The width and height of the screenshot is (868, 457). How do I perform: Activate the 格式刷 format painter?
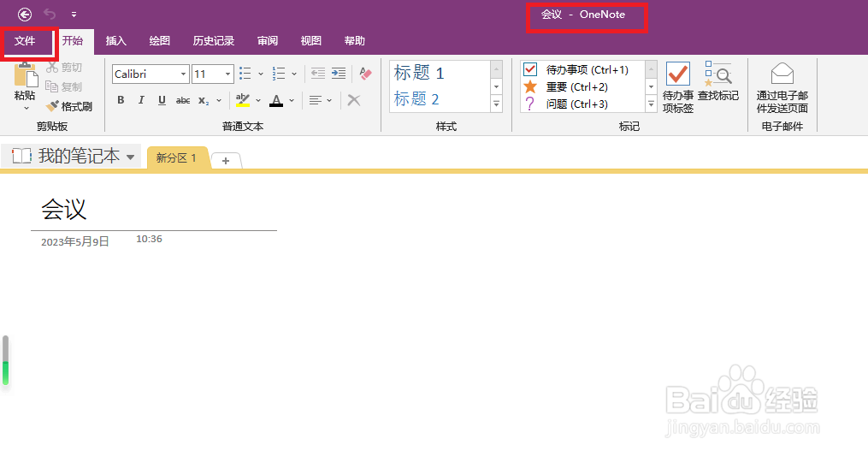point(69,106)
